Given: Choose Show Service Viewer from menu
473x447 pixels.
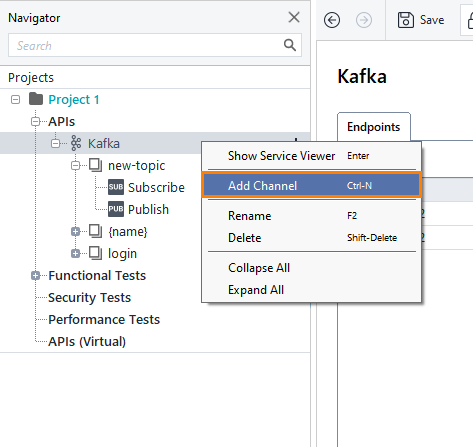Looking at the screenshot, I should pyautogui.click(x=311, y=156).
